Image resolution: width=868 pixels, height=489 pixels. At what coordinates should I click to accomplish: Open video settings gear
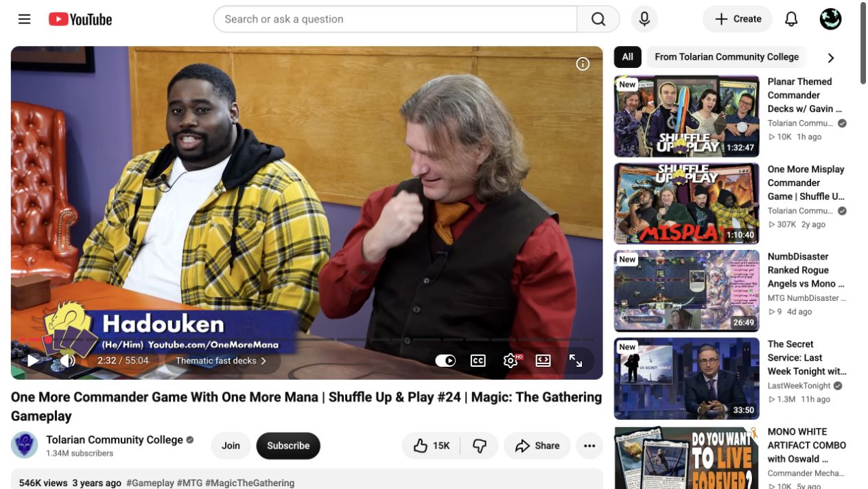click(511, 361)
